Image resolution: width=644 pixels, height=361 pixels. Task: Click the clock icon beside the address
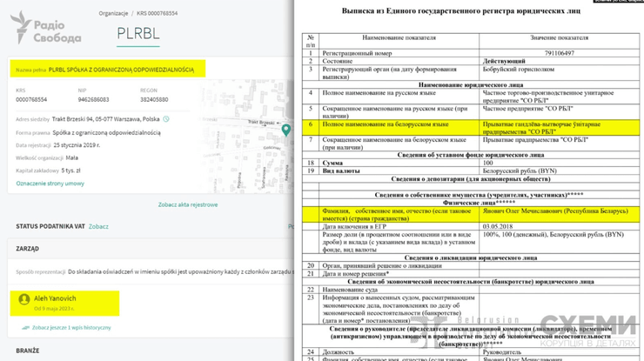tap(166, 118)
